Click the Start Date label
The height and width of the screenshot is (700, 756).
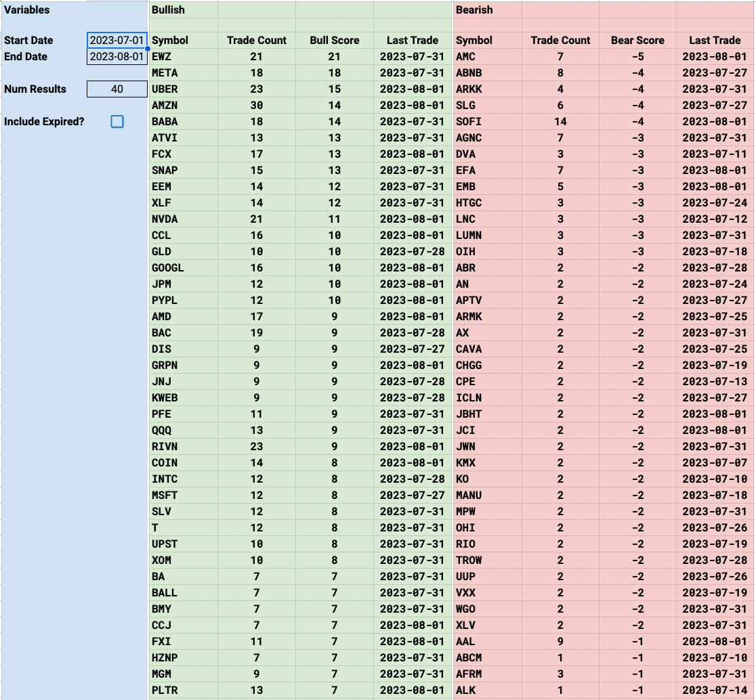(28, 41)
